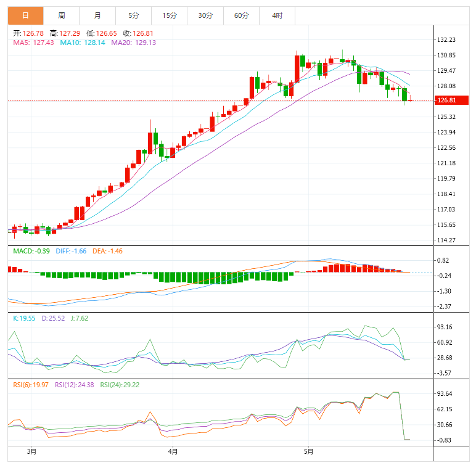Click the closing price 126.81 in header
Screen dimensions: 476x468
(143, 33)
